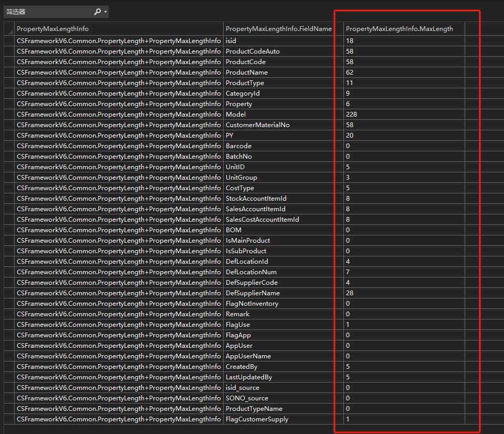
Task: Select the FlagCustomerSupply cell in last row
Action: point(257,419)
